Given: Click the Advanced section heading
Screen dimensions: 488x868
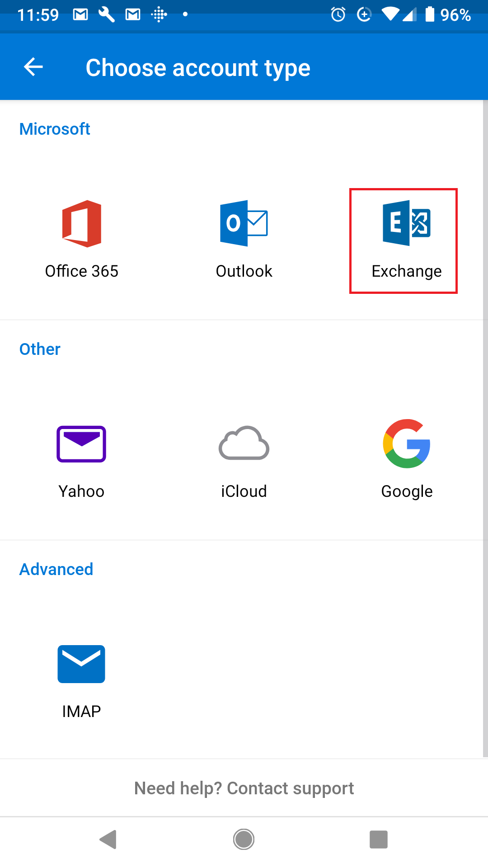Looking at the screenshot, I should [x=56, y=570].
